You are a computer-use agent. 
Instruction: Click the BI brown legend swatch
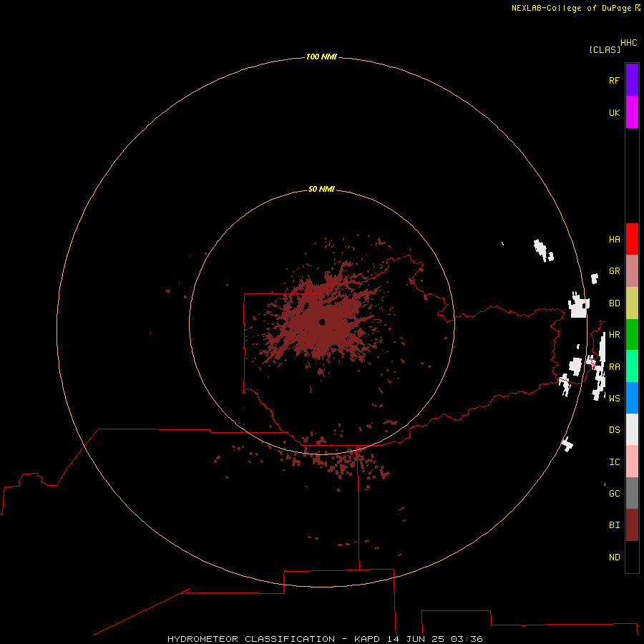(632, 525)
